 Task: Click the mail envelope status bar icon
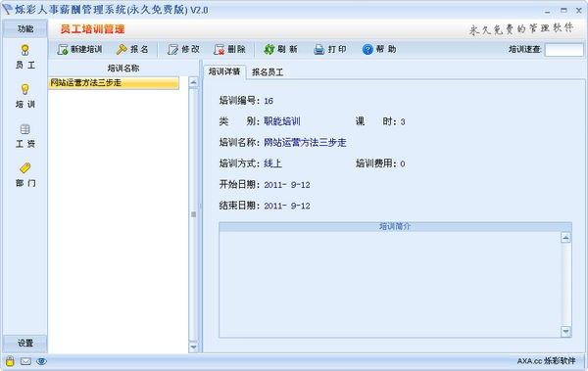25,361
